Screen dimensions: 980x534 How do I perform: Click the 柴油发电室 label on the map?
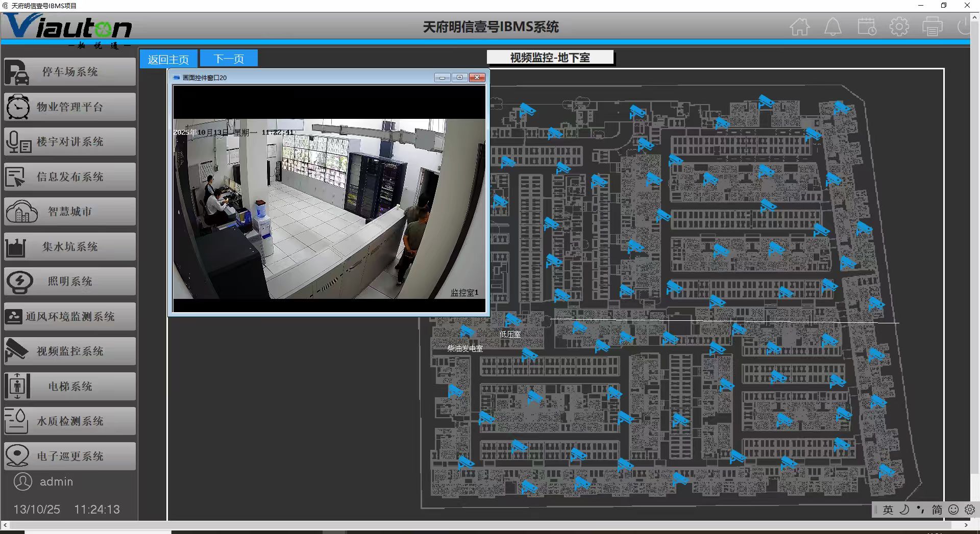point(465,349)
